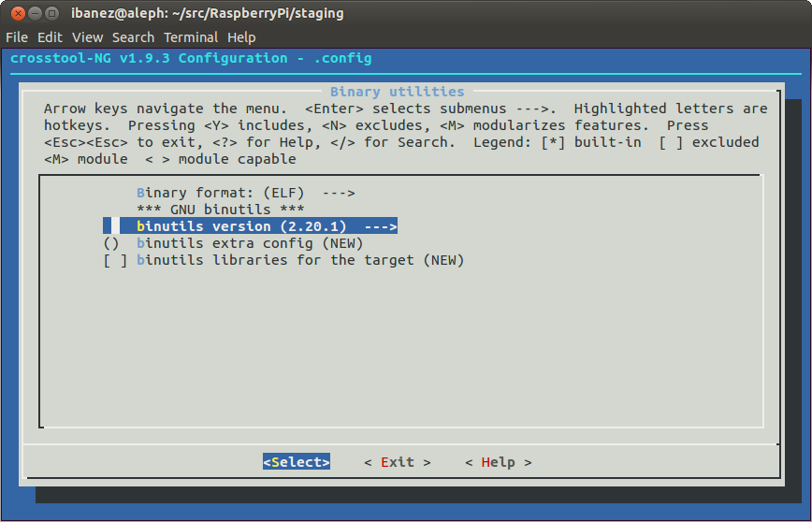Open the Terminal menu
The width and height of the screenshot is (812, 522).
point(191,37)
